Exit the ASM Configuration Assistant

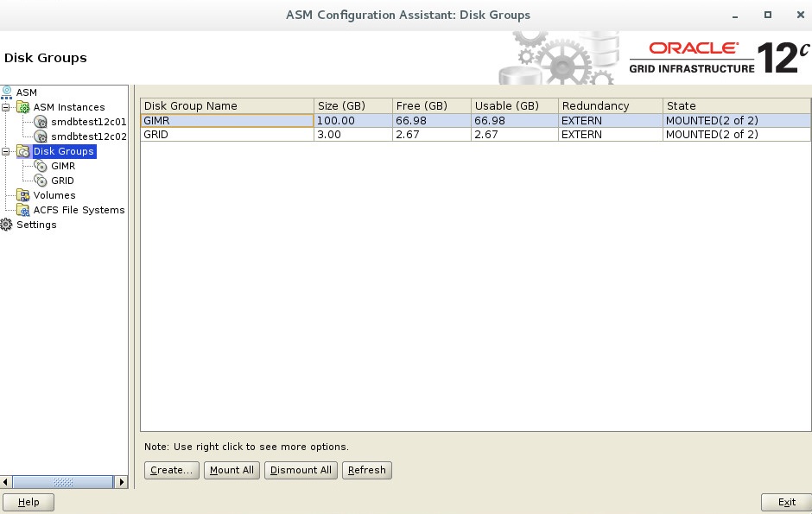(x=786, y=502)
